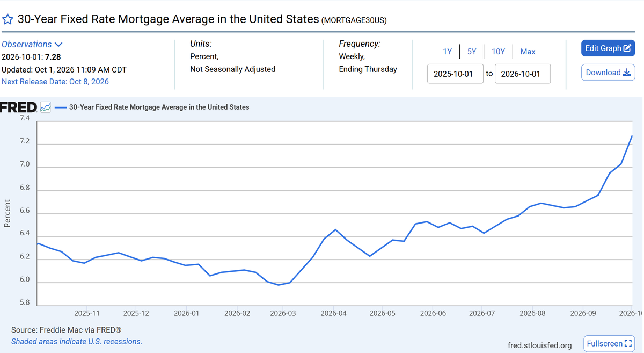Click the 'Not Seasonally Adjusted' units text
Screen dimensions: 644x353
tap(233, 69)
